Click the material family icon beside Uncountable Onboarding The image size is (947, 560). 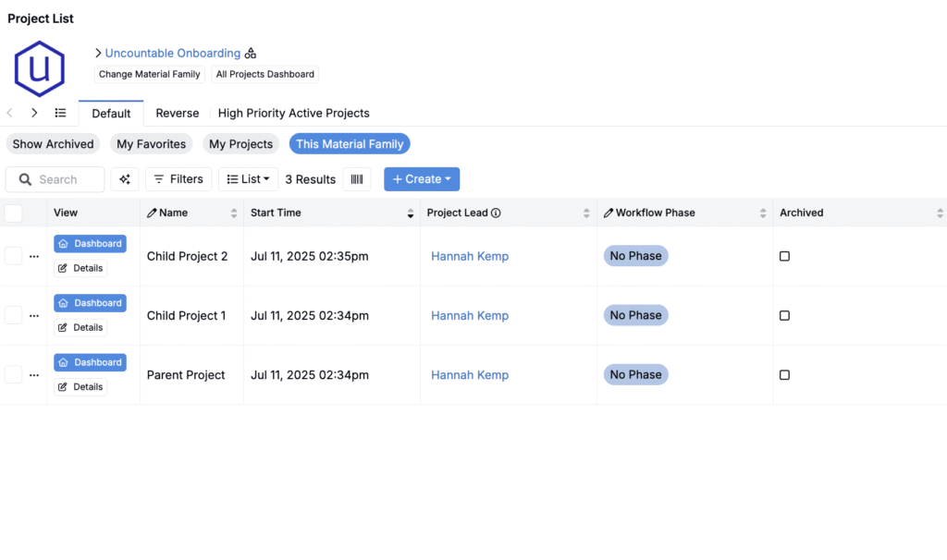click(x=251, y=54)
